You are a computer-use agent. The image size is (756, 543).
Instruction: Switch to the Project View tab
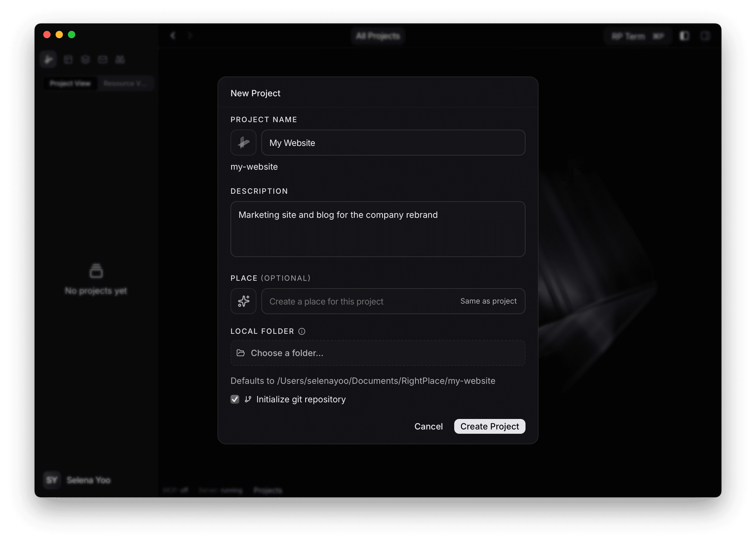70,83
